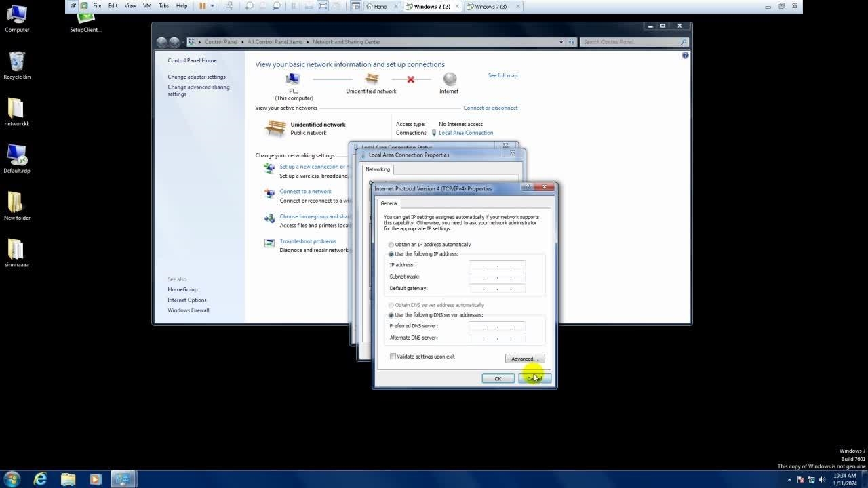
Task: Select Use the following IP address
Action: click(391, 254)
